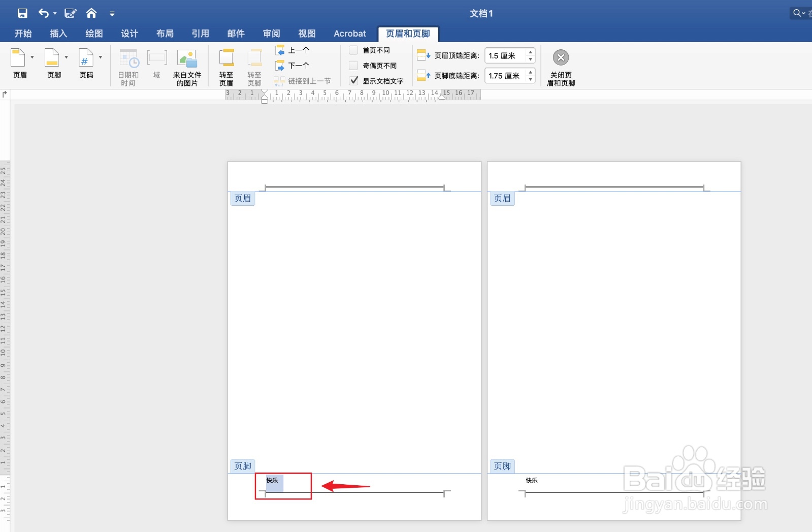Enable 奇偶页不同 checkbox
The image size is (812, 532).
click(353, 66)
